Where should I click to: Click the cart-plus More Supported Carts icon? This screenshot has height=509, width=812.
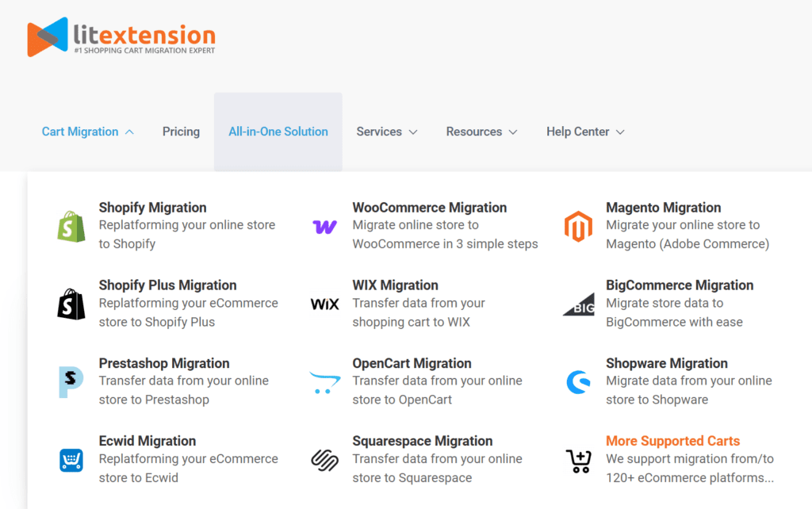[x=578, y=461]
